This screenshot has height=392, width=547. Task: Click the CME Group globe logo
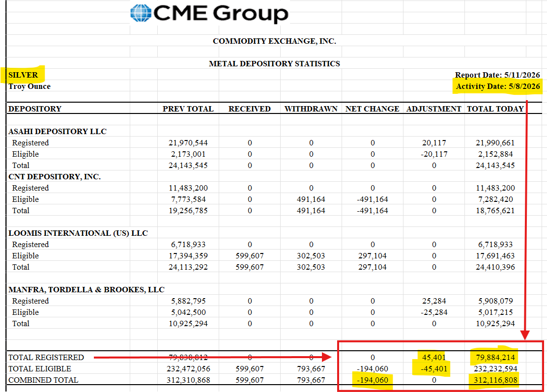tap(141, 13)
